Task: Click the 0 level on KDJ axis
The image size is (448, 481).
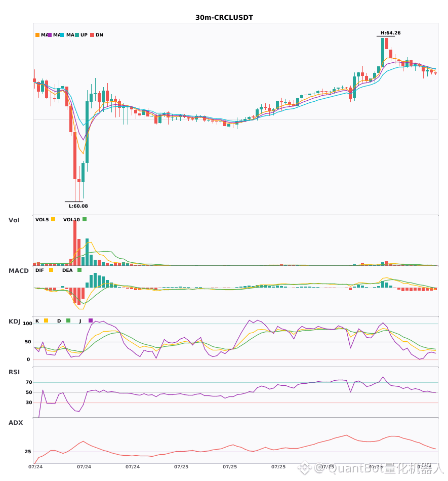Action: point(28,359)
